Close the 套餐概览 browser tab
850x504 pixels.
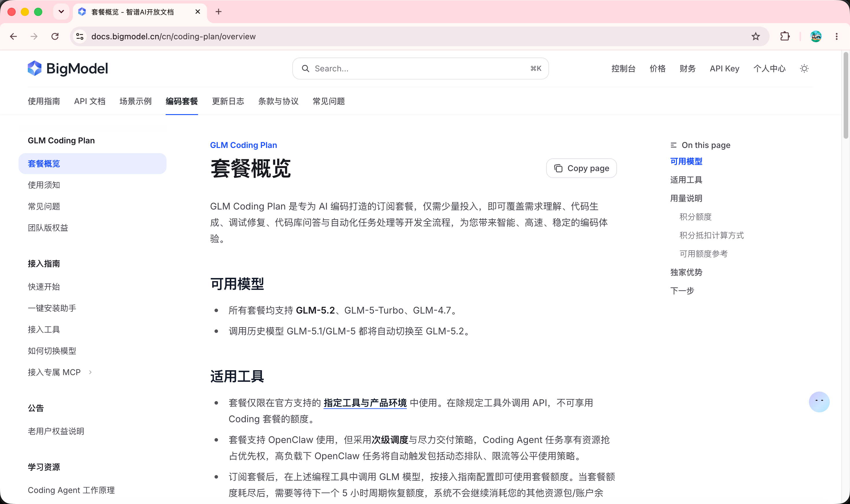pos(198,12)
